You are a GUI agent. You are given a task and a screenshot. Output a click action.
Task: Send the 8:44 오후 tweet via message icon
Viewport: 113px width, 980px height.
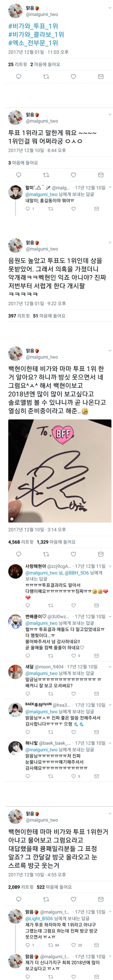101,175
